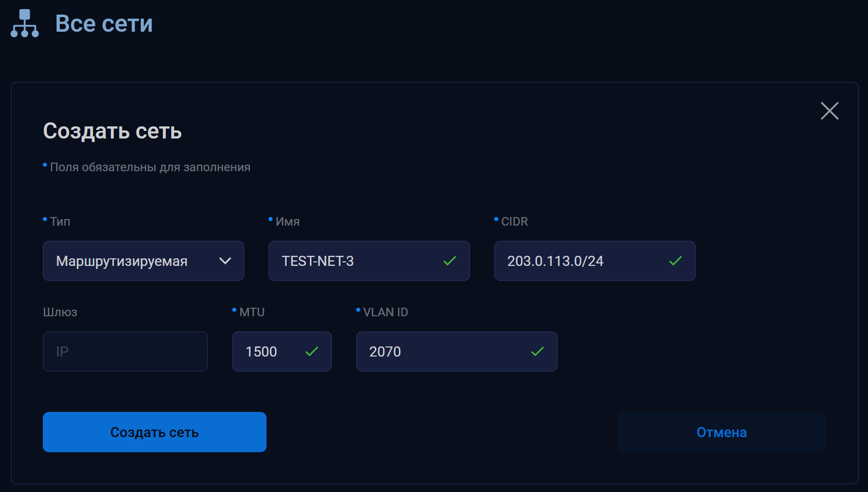The width and height of the screenshot is (868, 492).
Task: Click the Имя field containing TEST-NET-3
Action: pyautogui.click(x=353, y=261)
